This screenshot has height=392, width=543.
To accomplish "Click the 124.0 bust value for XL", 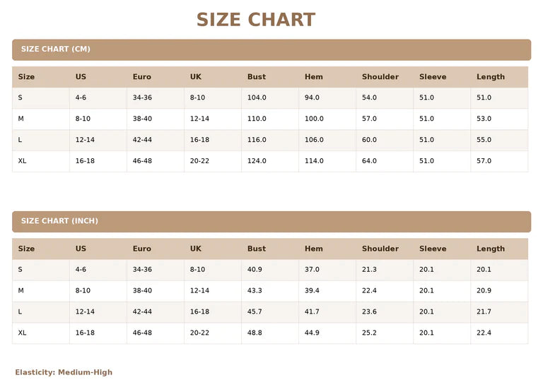I will [x=257, y=161].
